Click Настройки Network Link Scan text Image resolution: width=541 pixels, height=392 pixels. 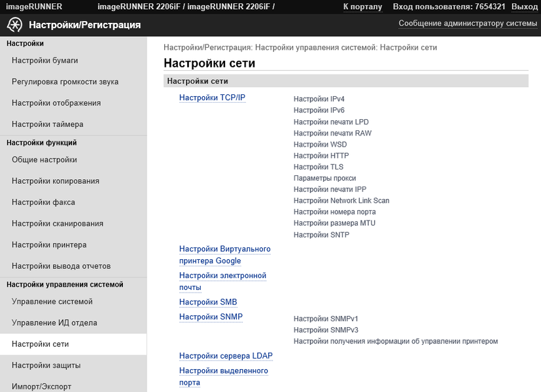tap(341, 200)
